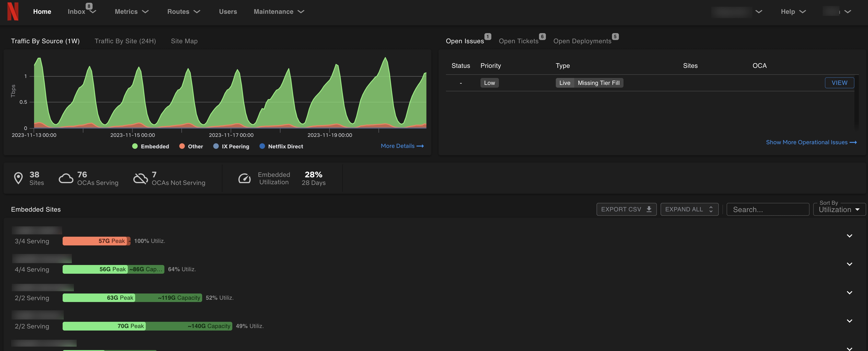Click the Embedded Utilization gauge icon
Image resolution: width=868 pixels, height=351 pixels.
[245, 178]
